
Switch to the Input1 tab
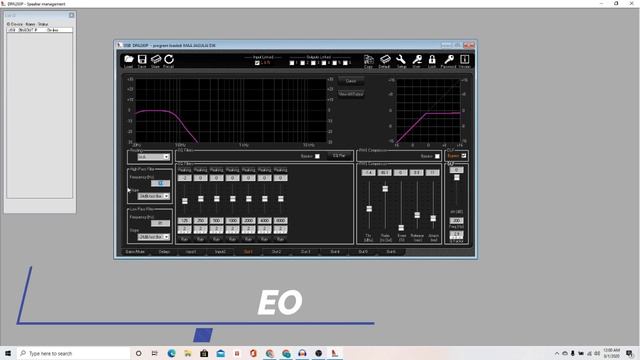[191, 252]
